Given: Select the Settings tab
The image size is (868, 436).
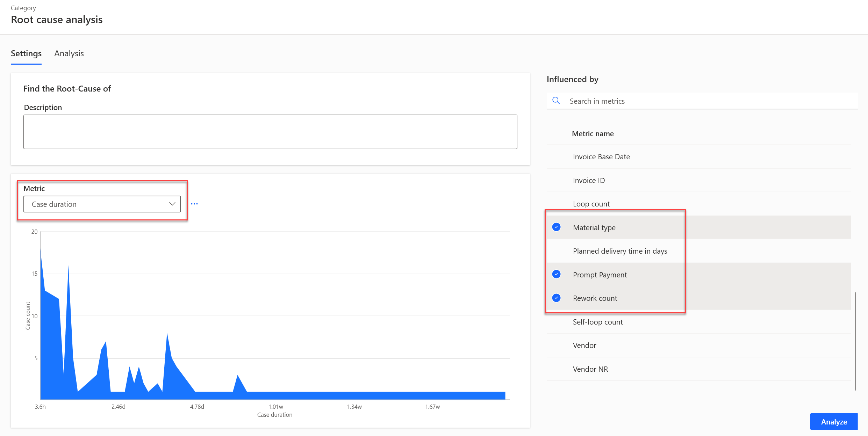Looking at the screenshot, I should coord(26,53).
